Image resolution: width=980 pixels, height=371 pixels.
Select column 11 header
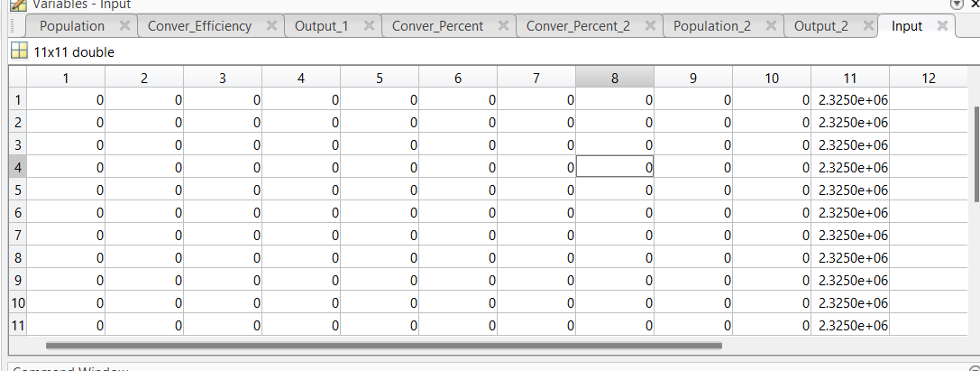849,79
